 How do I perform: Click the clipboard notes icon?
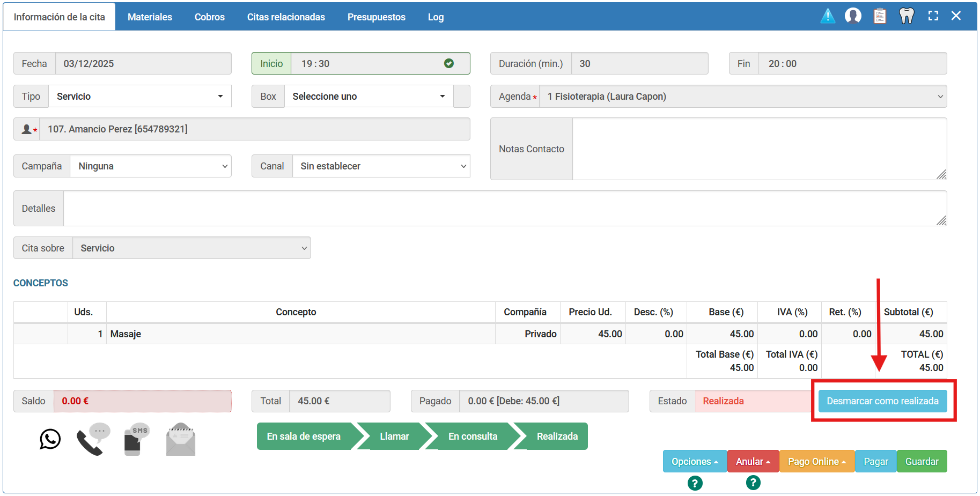tap(880, 16)
